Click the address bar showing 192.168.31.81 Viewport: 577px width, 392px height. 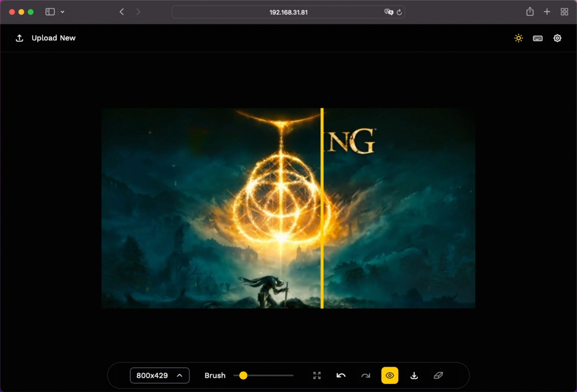pos(288,12)
